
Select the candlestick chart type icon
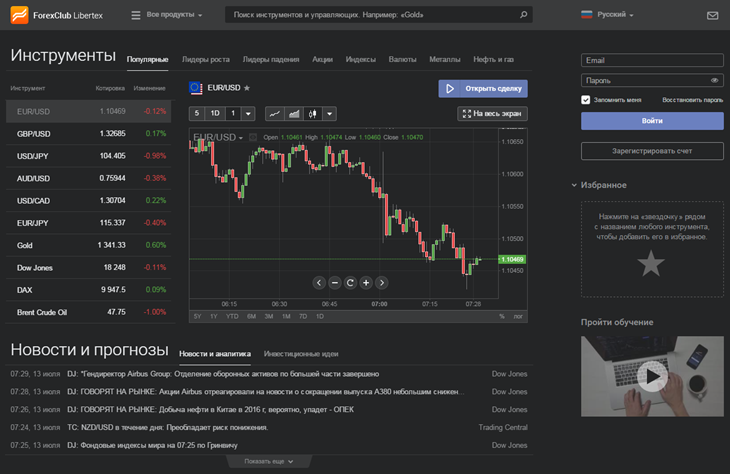[312, 114]
